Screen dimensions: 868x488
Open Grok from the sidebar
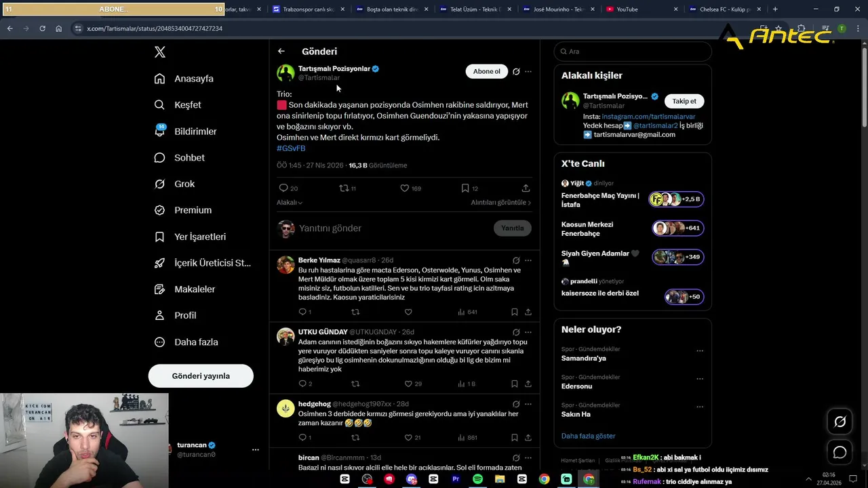pos(174,184)
